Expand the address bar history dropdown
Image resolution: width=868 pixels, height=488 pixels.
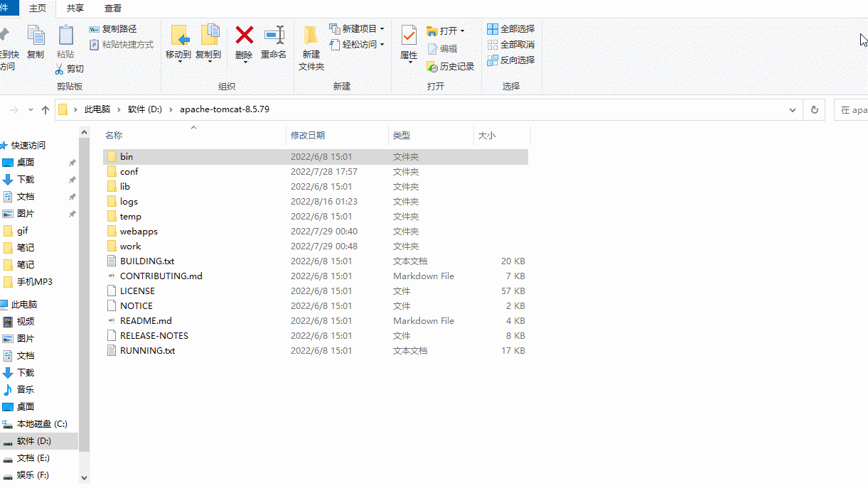coord(793,110)
